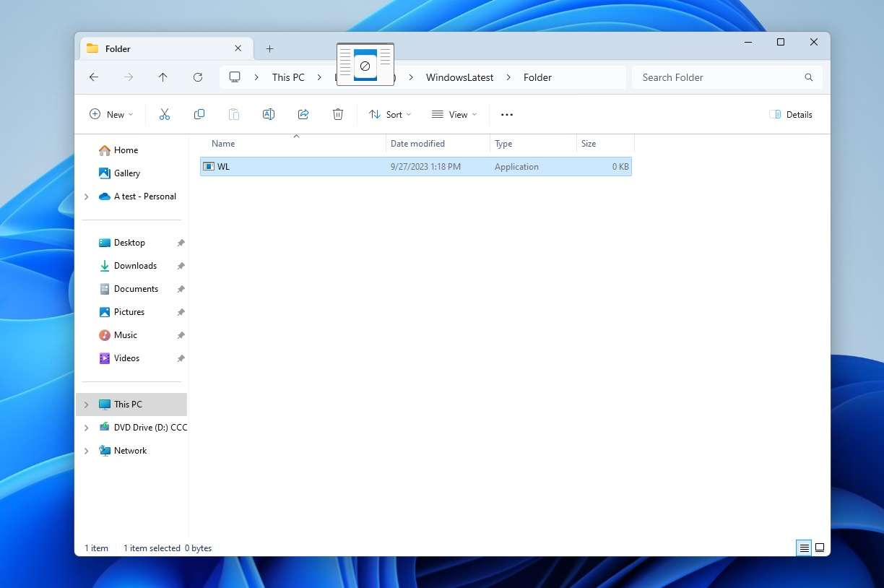Open the Sort dropdown menu
This screenshot has height=588, width=884.
click(x=390, y=114)
